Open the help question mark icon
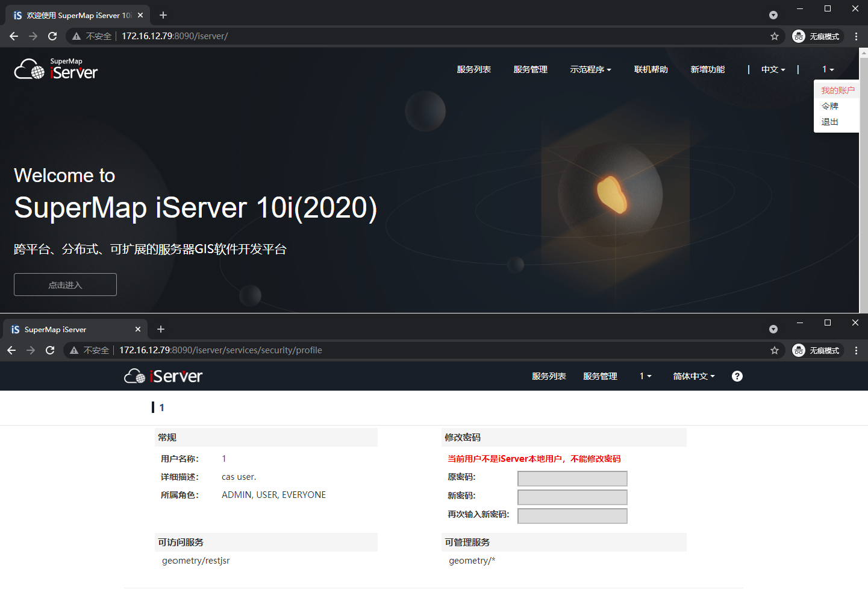868x595 pixels. tap(737, 376)
